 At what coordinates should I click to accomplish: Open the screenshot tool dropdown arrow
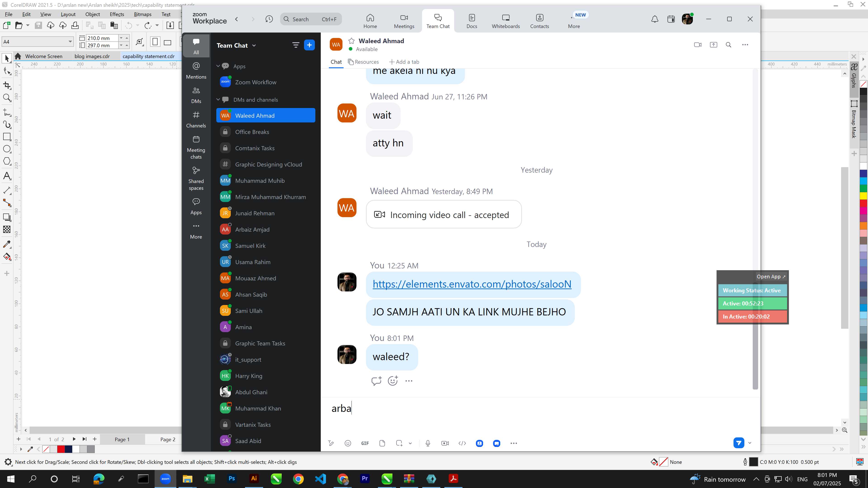coord(410,443)
